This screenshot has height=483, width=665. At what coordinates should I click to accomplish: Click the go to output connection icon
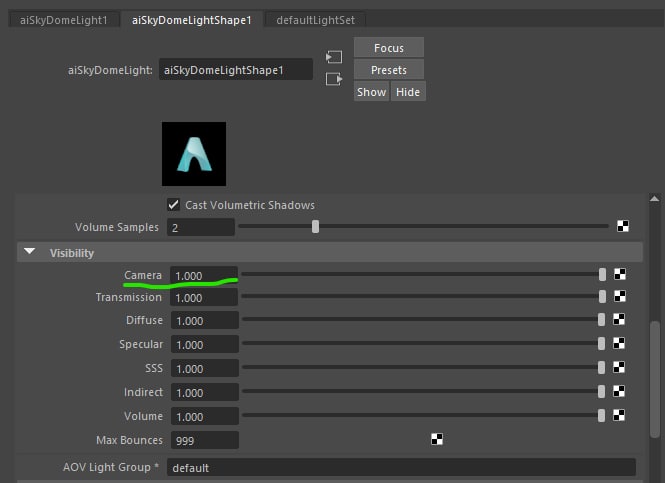[334, 79]
